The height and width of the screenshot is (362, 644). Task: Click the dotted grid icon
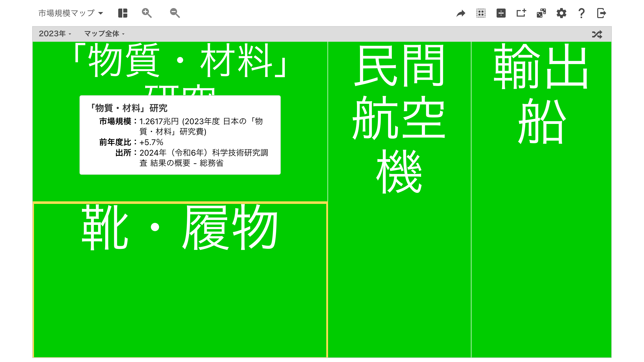click(481, 13)
